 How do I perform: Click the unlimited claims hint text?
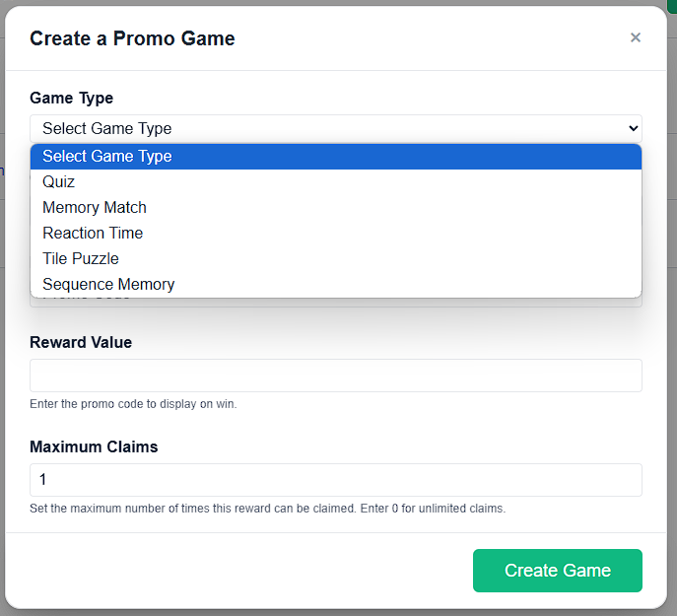coord(268,509)
